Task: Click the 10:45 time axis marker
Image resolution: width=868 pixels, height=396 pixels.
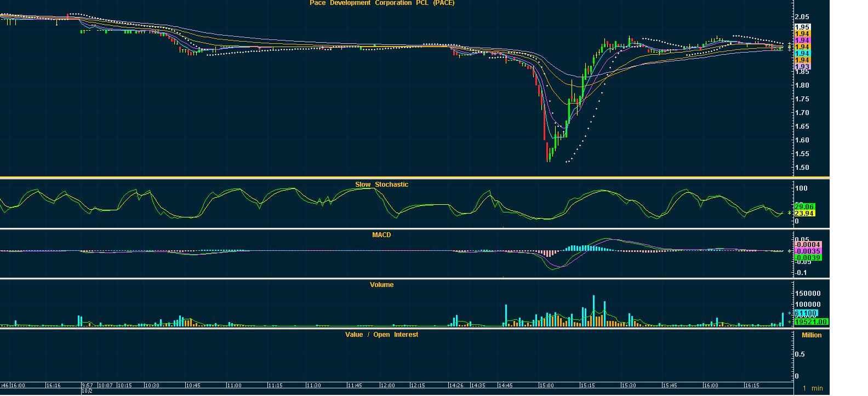Action: point(193,386)
